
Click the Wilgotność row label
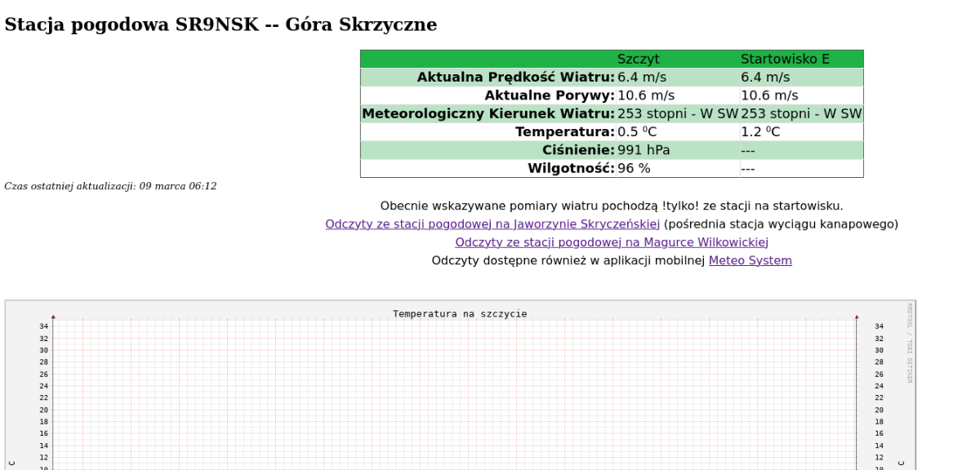coord(570,169)
